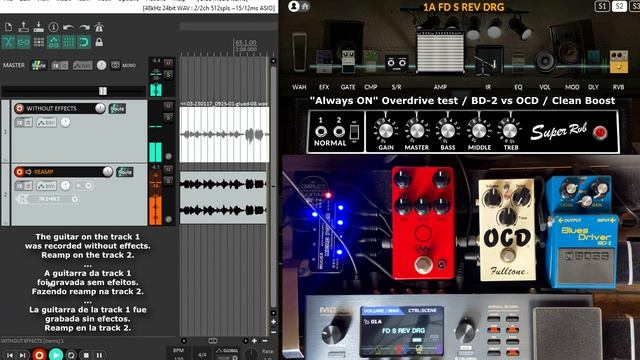Open envelope trim on WITHOUT EFFECTS track

tap(47, 122)
